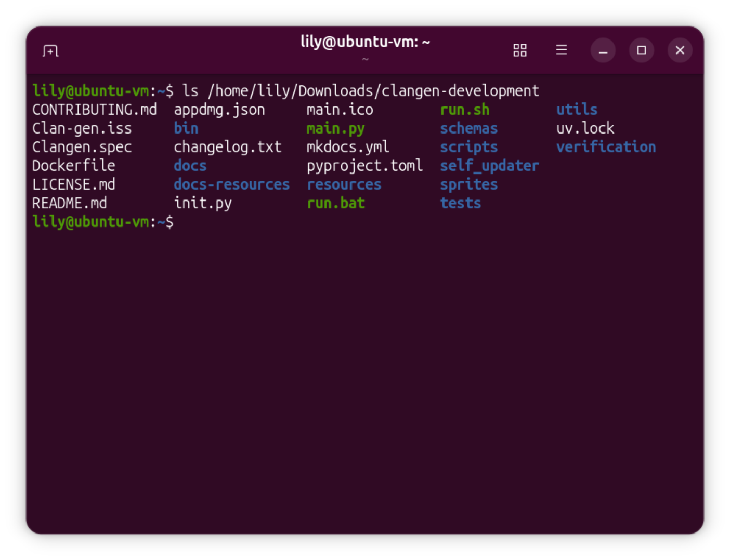Click the window title lily@ubuntu-vm: ~

tap(366, 42)
